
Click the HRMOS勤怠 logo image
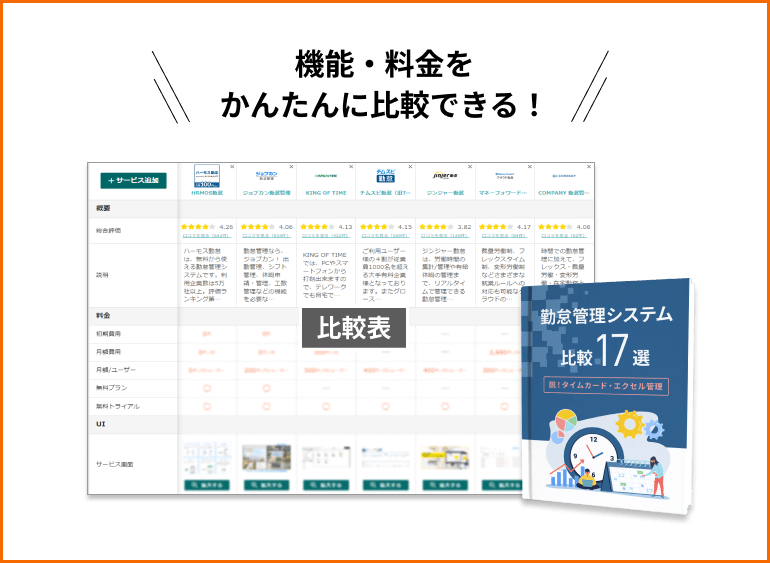(x=207, y=175)
